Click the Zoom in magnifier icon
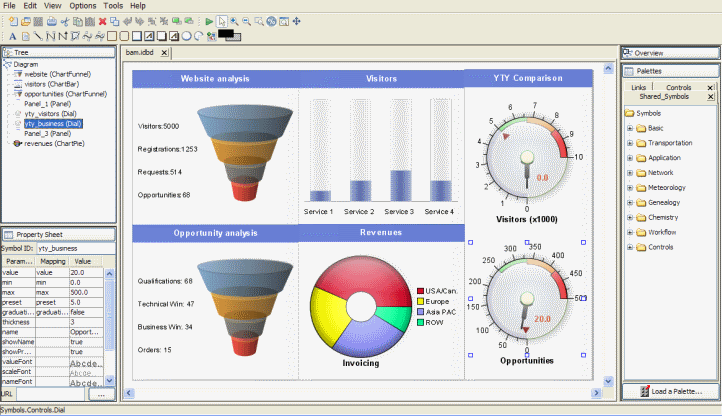The height and width of the screenshot is (416, 722). 234,21
